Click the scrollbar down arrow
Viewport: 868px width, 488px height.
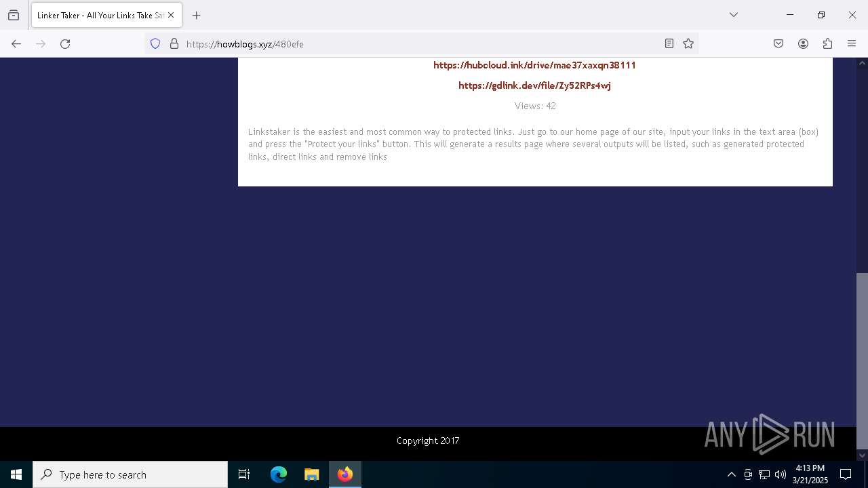(x=862, y=455)
